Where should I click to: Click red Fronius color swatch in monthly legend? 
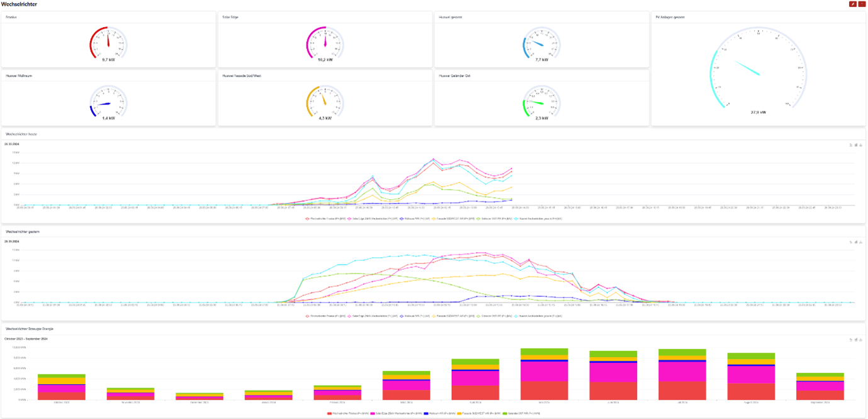tap(329, 413)
